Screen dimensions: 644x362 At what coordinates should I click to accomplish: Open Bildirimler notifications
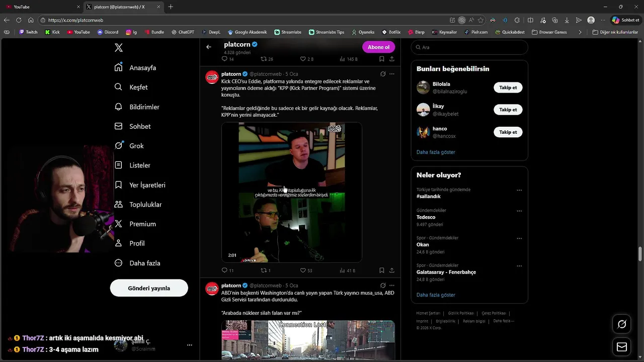(x=137, y=107)
